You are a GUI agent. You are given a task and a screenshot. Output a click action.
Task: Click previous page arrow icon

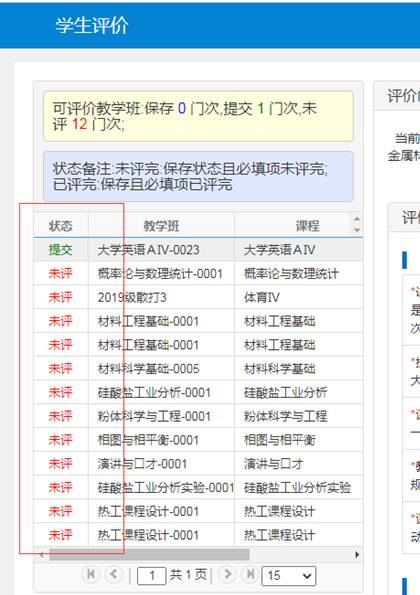(x=113, y=574)
